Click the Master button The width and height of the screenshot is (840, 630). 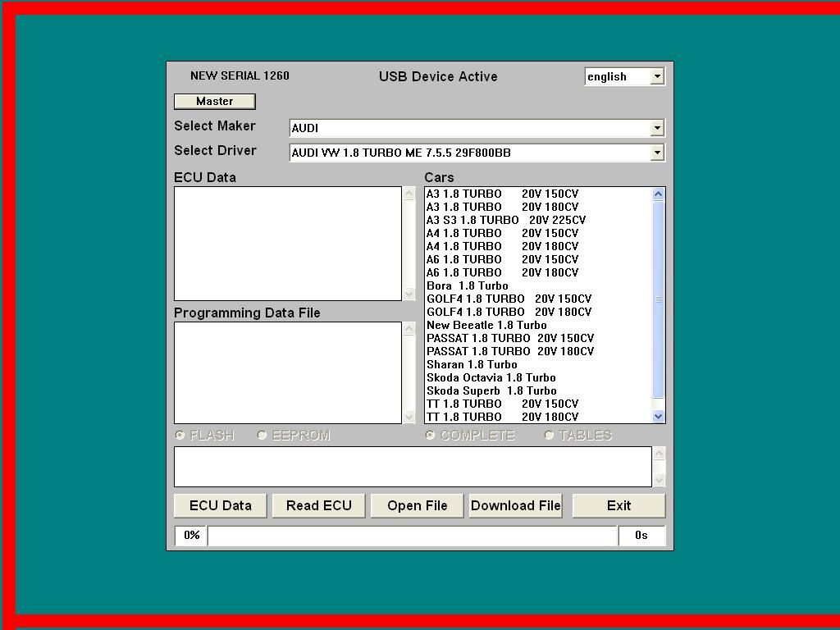coord(214,101)
